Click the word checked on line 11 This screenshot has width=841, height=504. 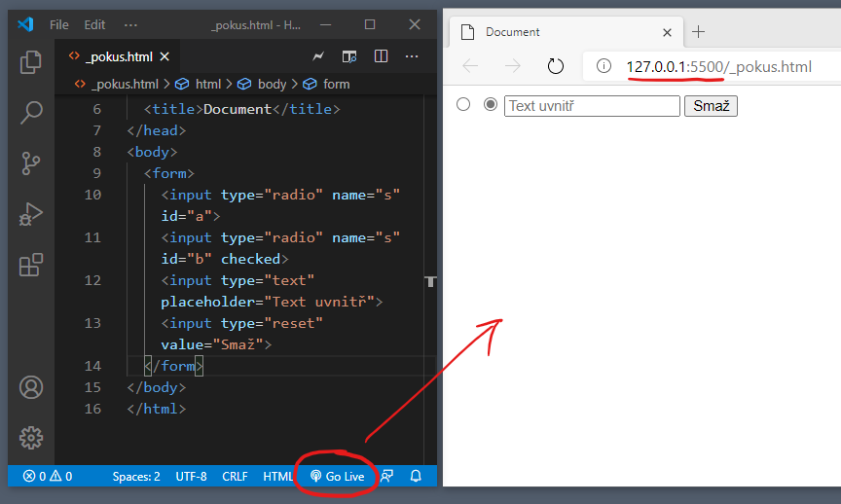[x=250, y=259]
